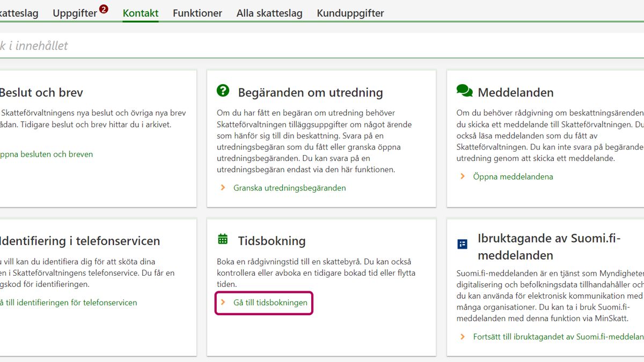Go to the Alla skatteslag tab
Viewport: 644px width, 362px height.
269,13
